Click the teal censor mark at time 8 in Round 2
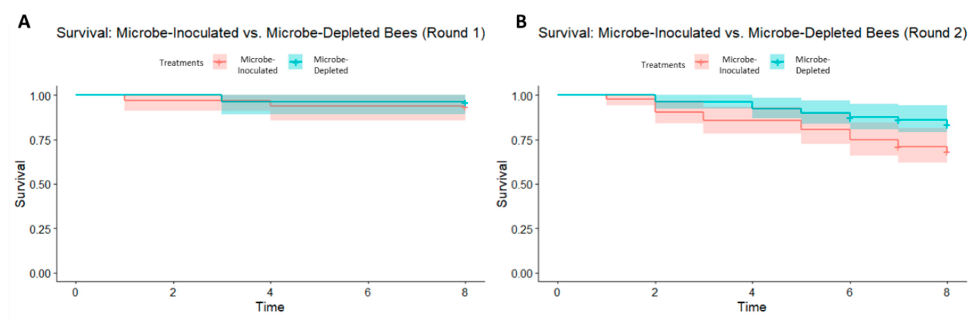The width and height of the screenshot is (980, 321). pos(946,125)
